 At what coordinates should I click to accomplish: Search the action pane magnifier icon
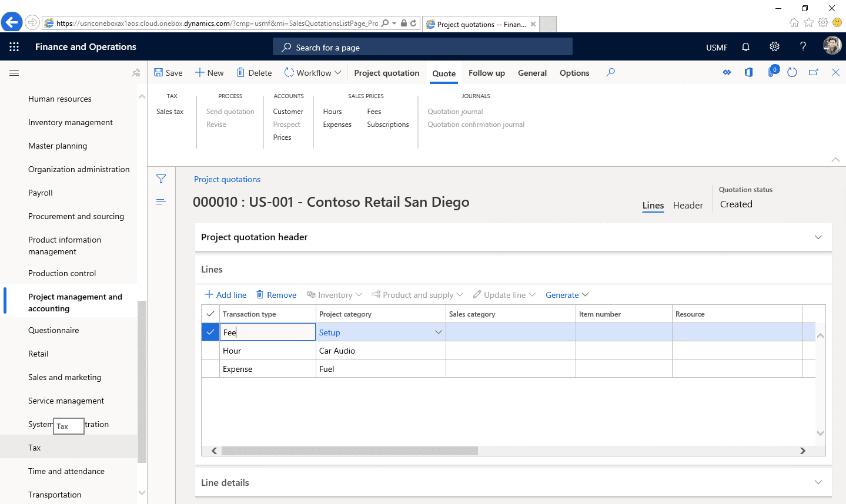(611, 72)
